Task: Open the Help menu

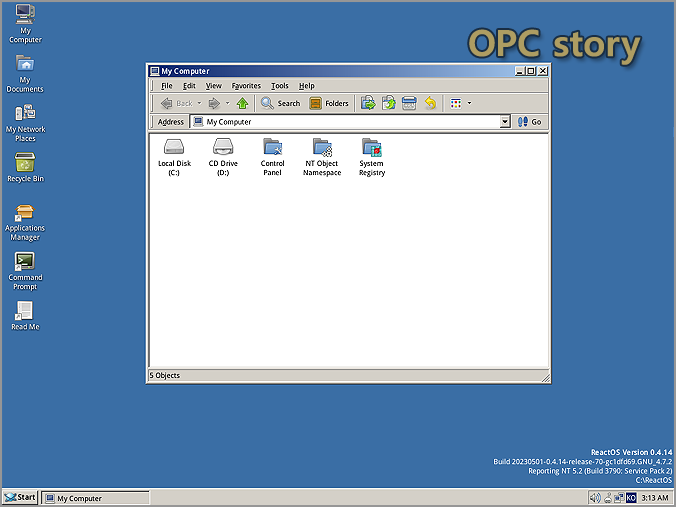Action: coord(307,86)
